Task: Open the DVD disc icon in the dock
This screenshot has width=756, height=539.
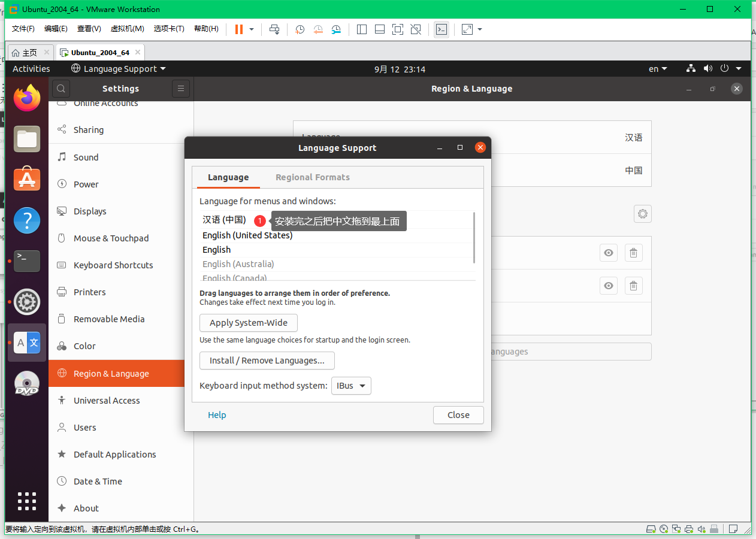Action: point(27,384)
